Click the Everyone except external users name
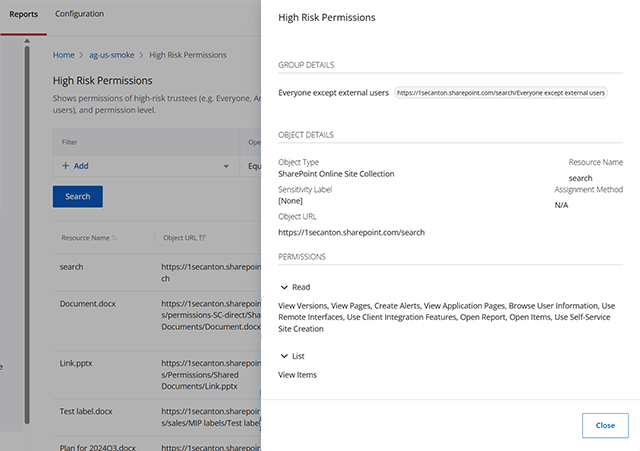The height and width of the screenshot is (451, 640). (x=333, y=93)
